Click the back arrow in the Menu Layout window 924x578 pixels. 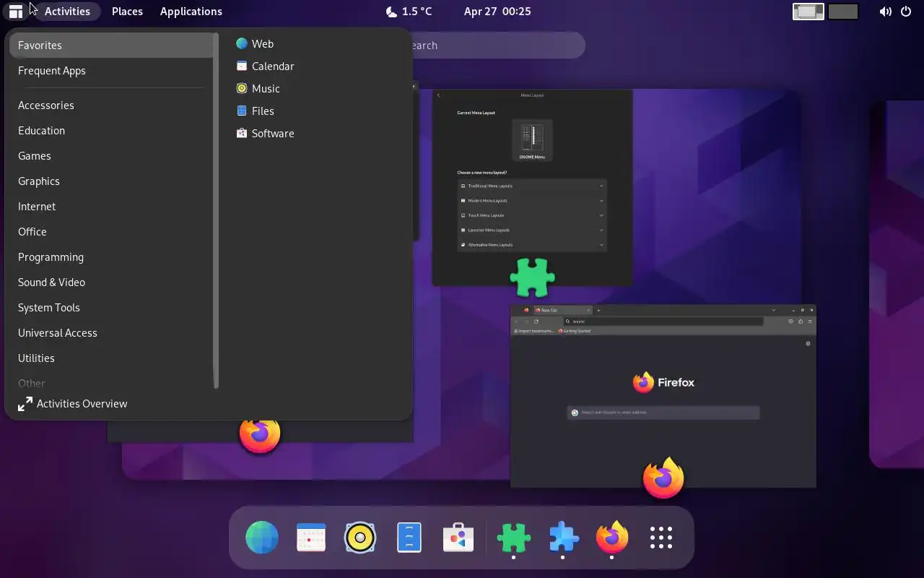[x=438, y=95]
